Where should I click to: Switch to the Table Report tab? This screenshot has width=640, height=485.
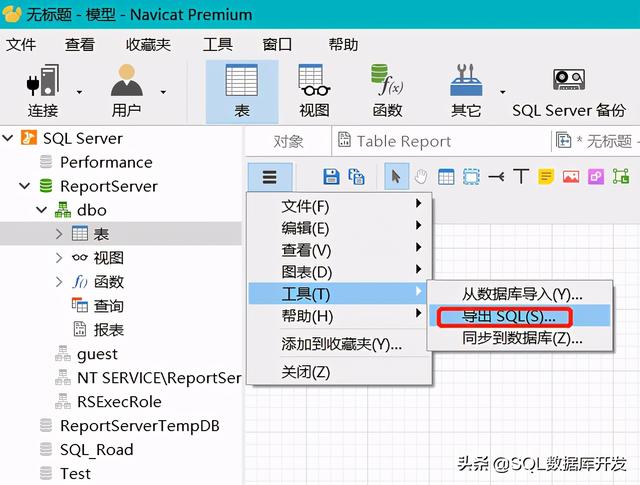pos(395,141)
